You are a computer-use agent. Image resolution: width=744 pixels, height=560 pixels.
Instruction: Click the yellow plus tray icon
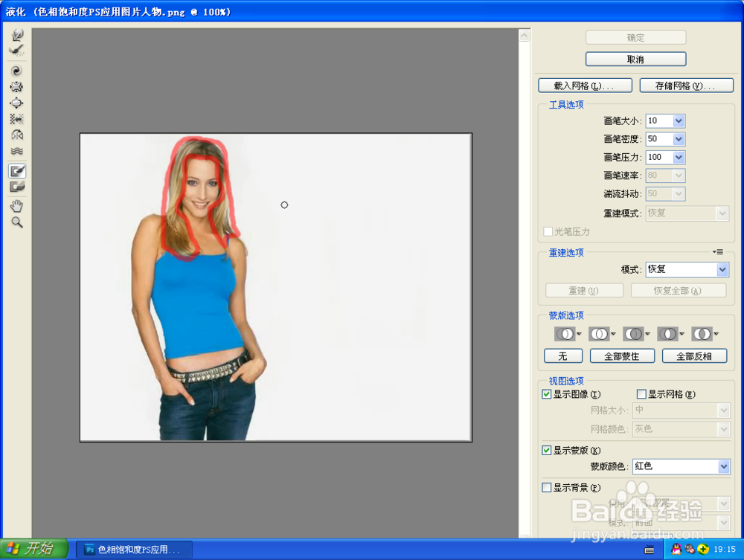[x=703, y=549]
